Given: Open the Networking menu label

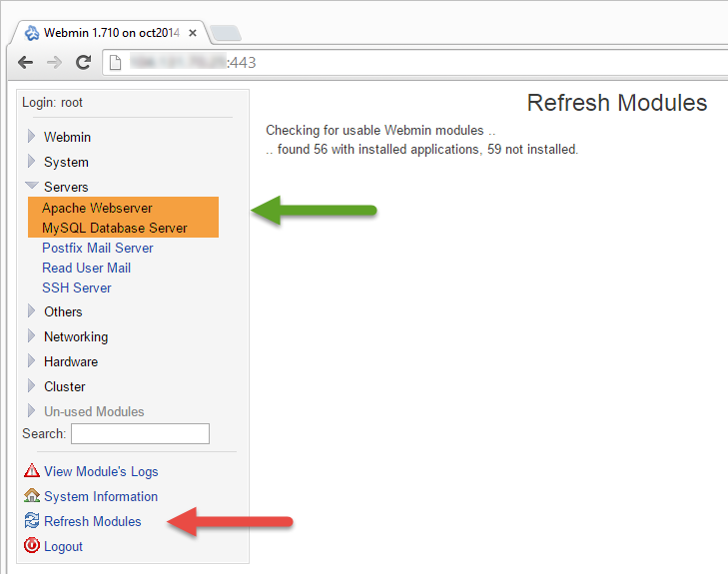Looking at the screenshot, I should (76, 336).
